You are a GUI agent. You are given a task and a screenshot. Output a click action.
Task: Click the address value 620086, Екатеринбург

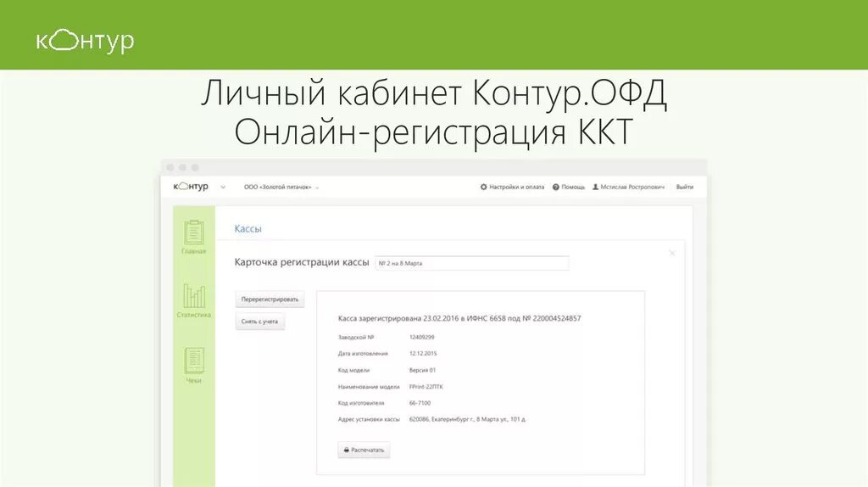coord(467,419)
